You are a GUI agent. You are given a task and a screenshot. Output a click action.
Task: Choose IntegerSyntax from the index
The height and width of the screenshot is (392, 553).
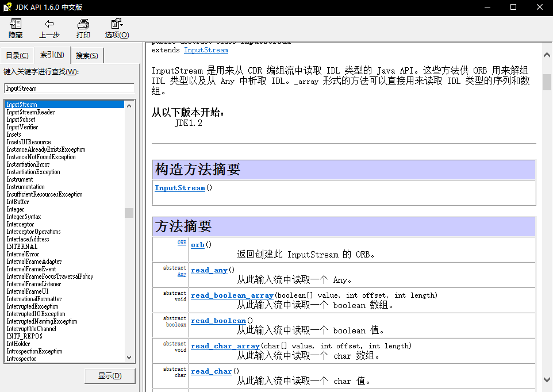coord(24,217)
